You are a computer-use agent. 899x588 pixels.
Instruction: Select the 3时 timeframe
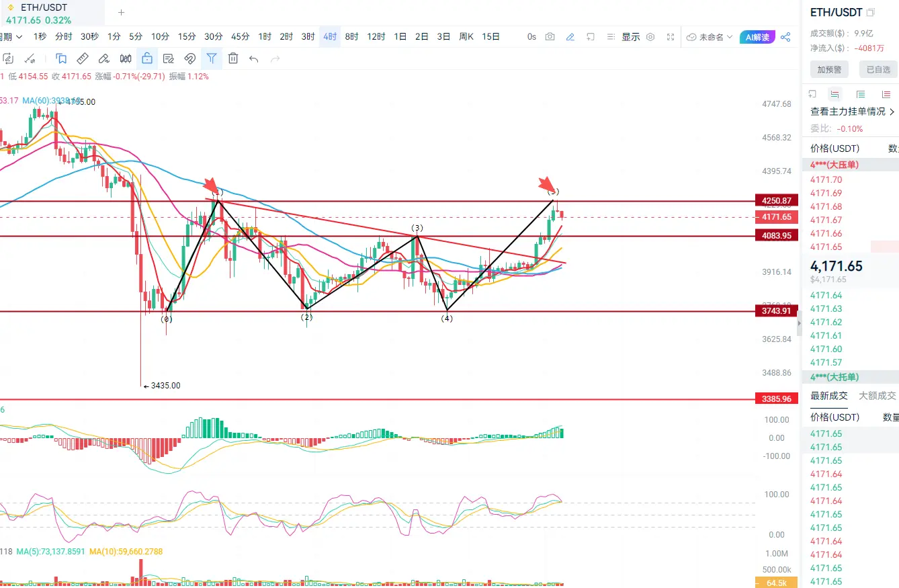coord(308,37)
